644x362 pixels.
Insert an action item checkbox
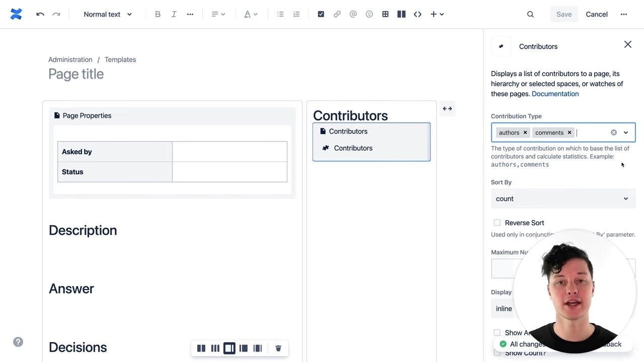pyautogui.click(x=321, y=14)
